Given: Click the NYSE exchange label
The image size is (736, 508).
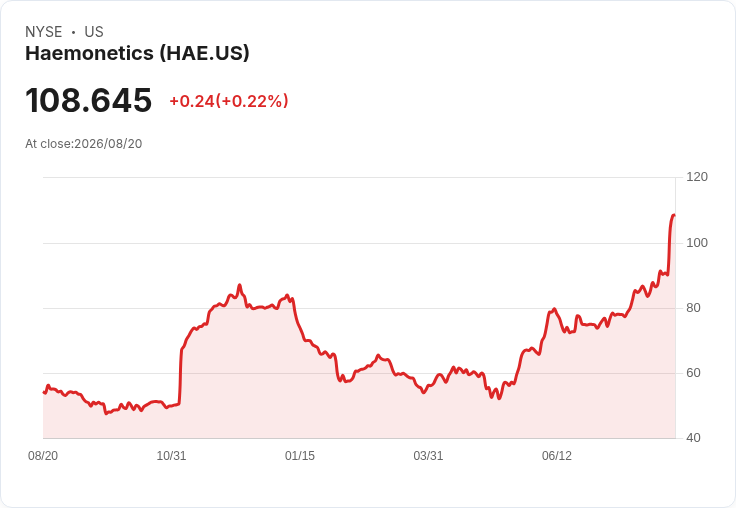Looking at the screenshot, I should tap(44, 32).
